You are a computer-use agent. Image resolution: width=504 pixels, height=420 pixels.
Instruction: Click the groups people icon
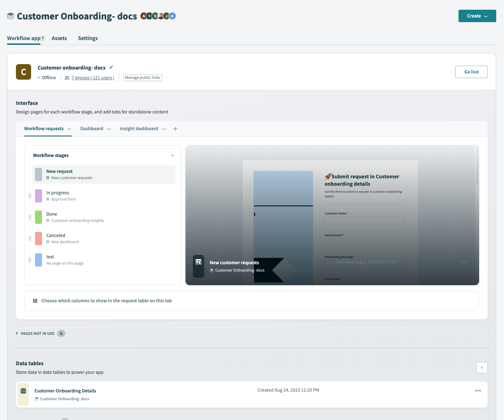tap(67, 78)
